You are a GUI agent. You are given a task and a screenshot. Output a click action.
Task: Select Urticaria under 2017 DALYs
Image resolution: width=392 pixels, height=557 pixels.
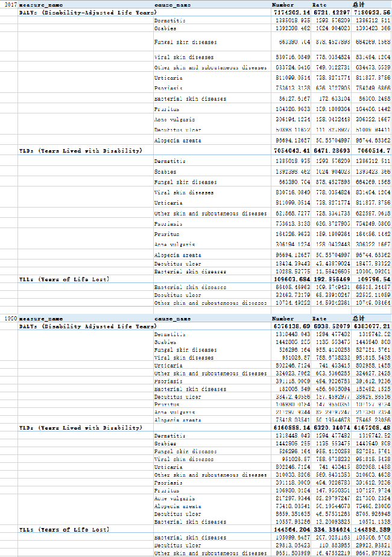[x=168, y=77]
